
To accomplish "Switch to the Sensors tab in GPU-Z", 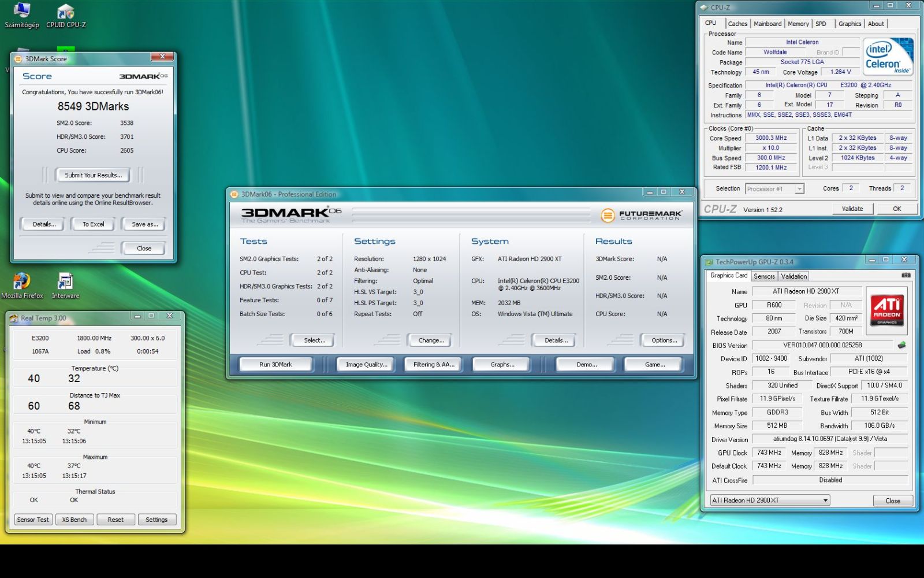I will pyautogui.click(x=764, y=276).
